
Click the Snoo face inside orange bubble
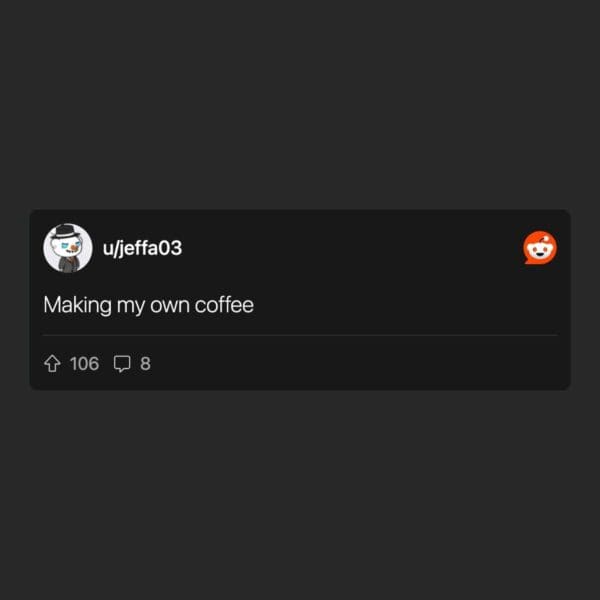[x=540, y=251]
